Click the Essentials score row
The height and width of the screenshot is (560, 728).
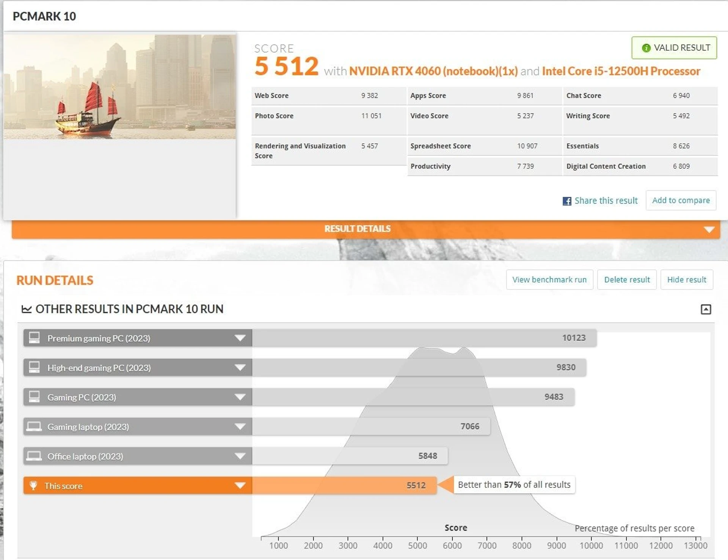[640, 146]
